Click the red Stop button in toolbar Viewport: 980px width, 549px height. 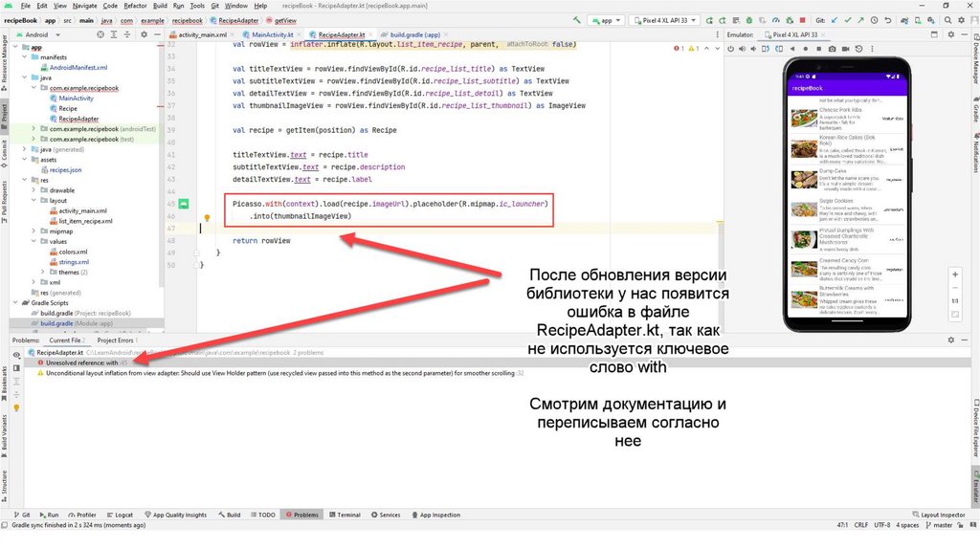pyautogui.click(x=801, y=19)
